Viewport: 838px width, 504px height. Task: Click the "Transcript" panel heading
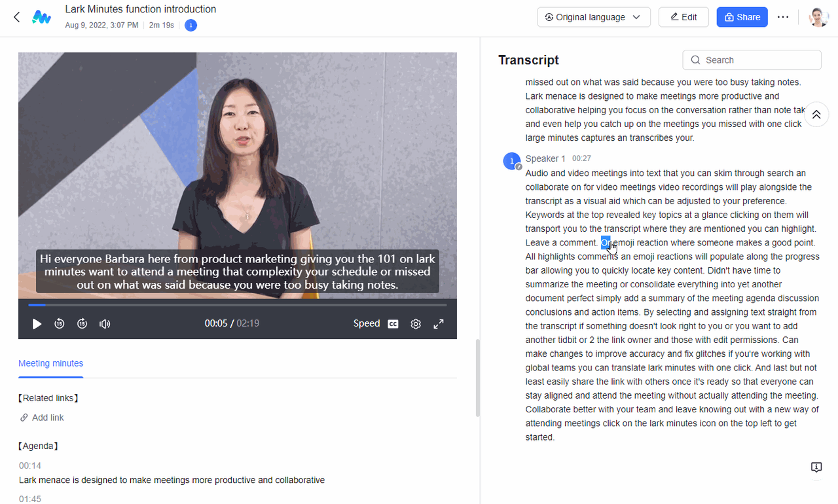click(x=528, y=60)
